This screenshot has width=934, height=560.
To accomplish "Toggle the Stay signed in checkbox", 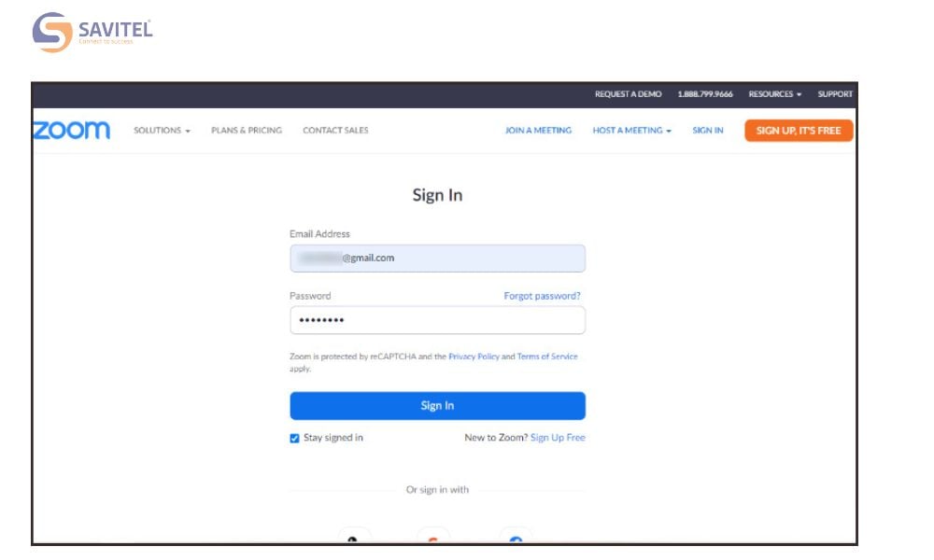I will [294, 438].
